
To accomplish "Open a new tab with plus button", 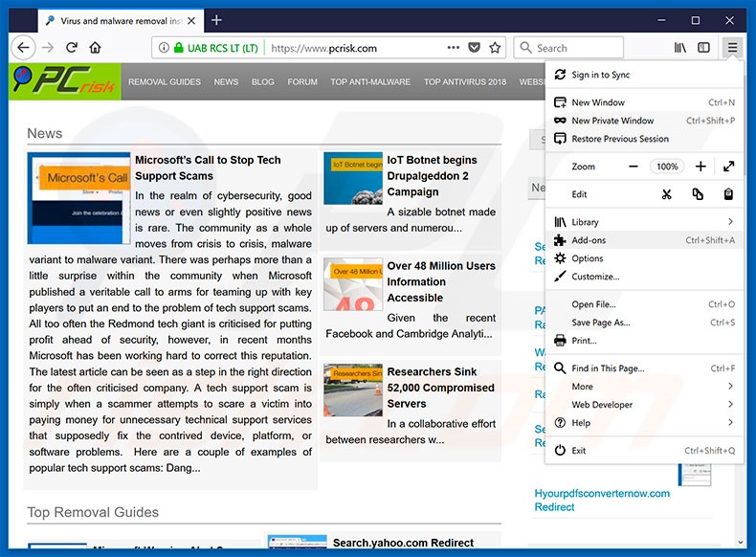I will 216,20.
